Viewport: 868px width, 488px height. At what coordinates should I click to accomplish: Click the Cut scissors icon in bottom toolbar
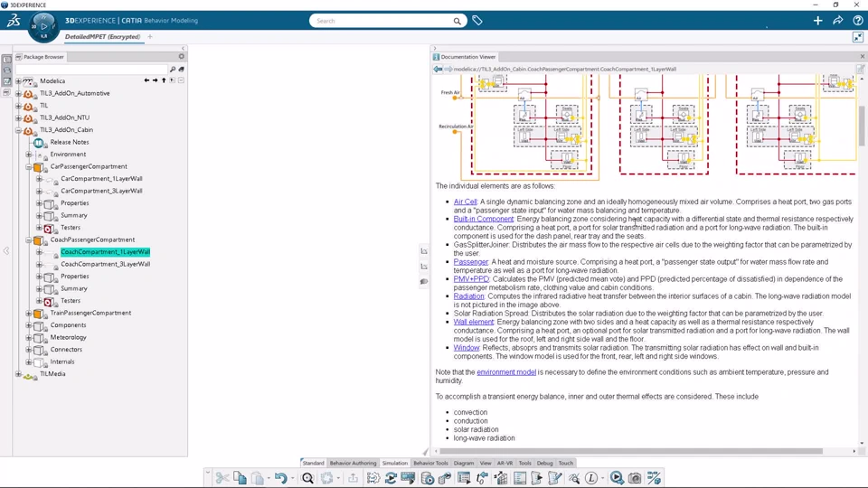tap(222, 478)
